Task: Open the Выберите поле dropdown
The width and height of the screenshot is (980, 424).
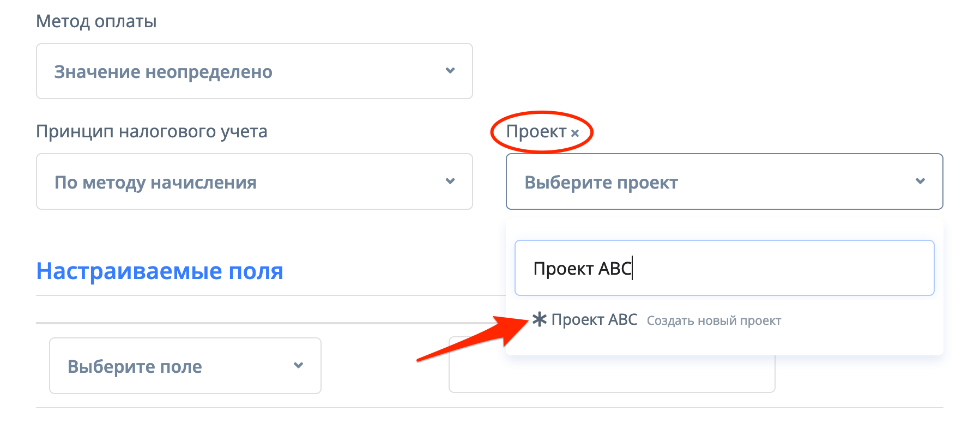Action: coord(185,366)
